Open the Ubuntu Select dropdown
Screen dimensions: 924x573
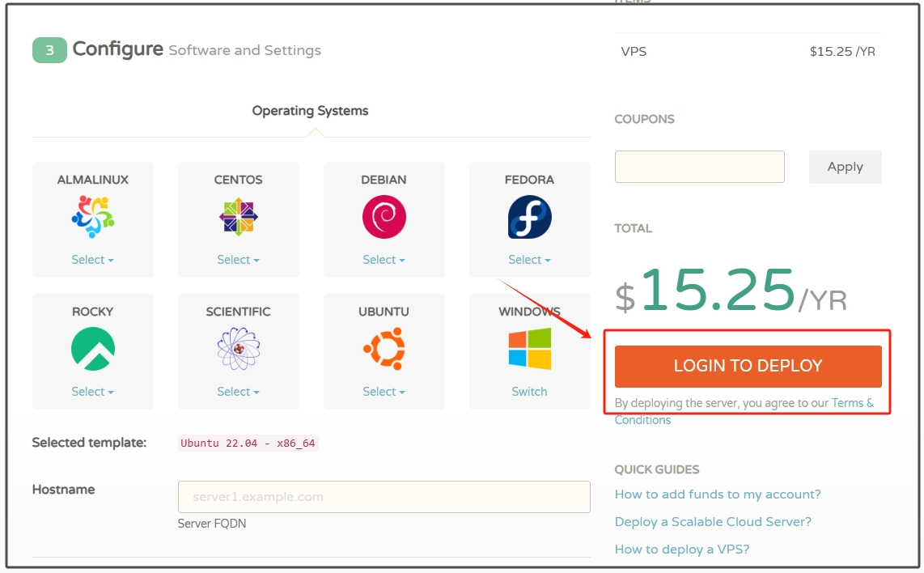click(x=384, y=392)
